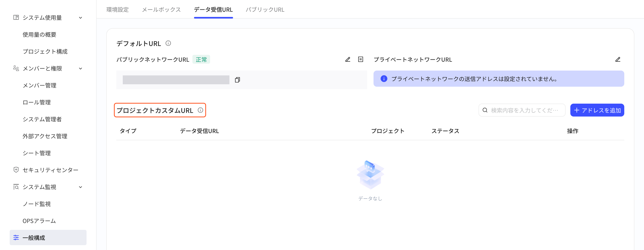Switch to the メールボックス tab
Viewport: 644px width, 250px height.
161,9
